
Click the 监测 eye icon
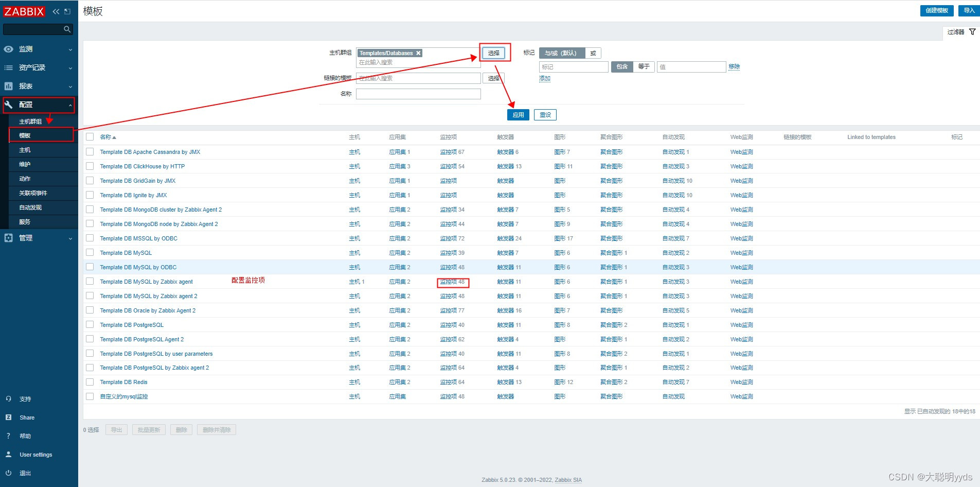(x=9, y=49)
